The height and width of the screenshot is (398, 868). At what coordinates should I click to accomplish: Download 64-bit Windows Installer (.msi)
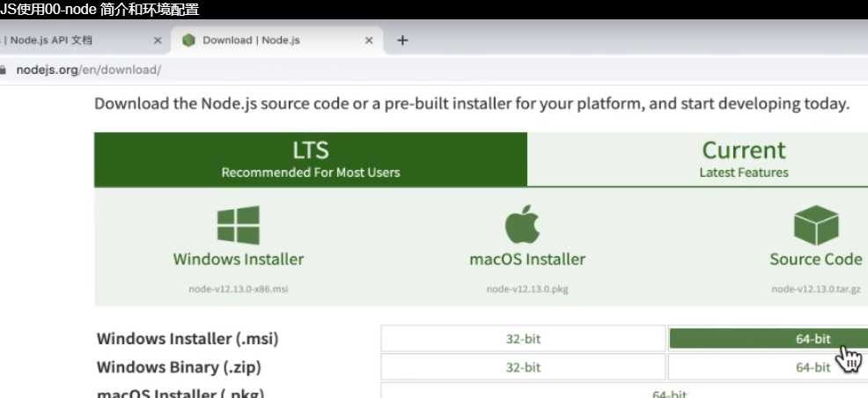pos(769,339)
